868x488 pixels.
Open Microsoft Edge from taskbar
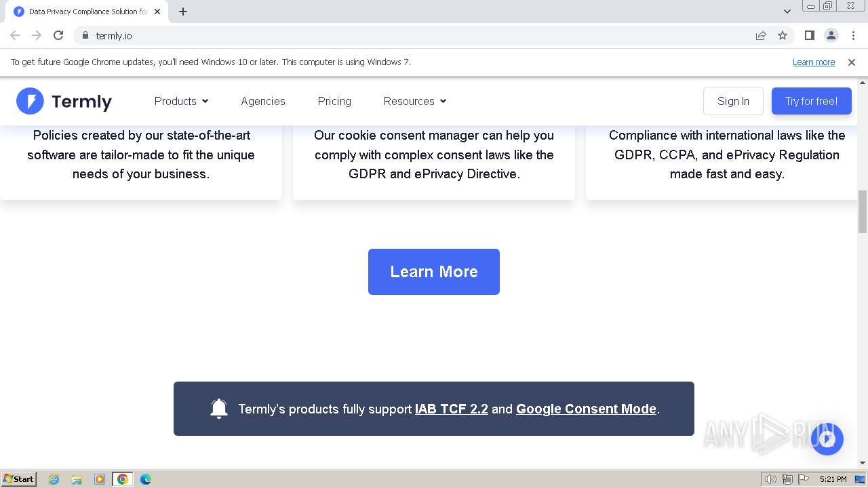(x=146, y=479)
